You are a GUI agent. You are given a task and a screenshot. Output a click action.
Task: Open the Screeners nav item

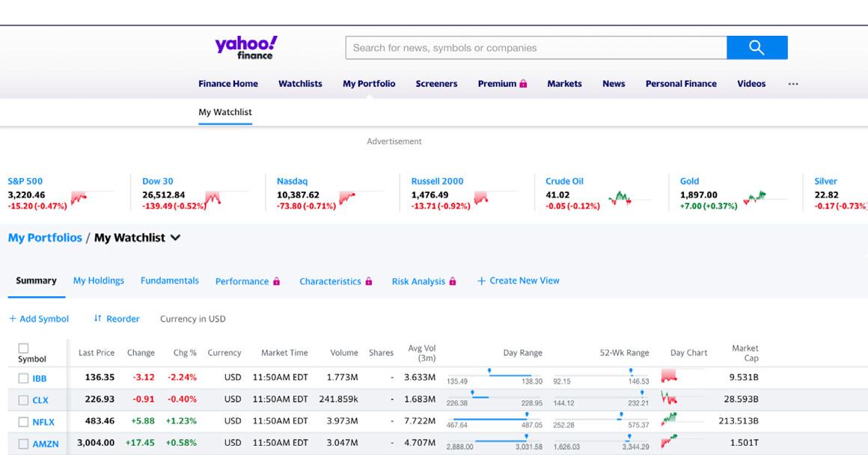pyautogui.click(x=436, y=84)
